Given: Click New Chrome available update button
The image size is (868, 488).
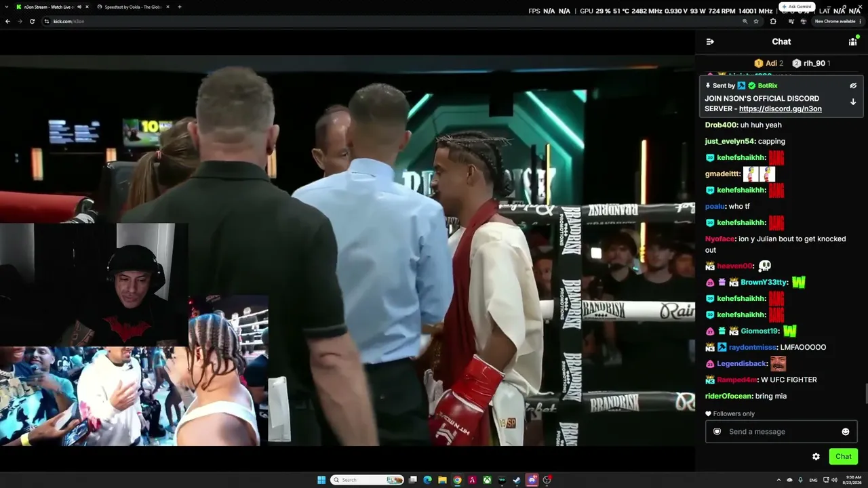Looking at the screenshot, I should [x=838, y=22].
